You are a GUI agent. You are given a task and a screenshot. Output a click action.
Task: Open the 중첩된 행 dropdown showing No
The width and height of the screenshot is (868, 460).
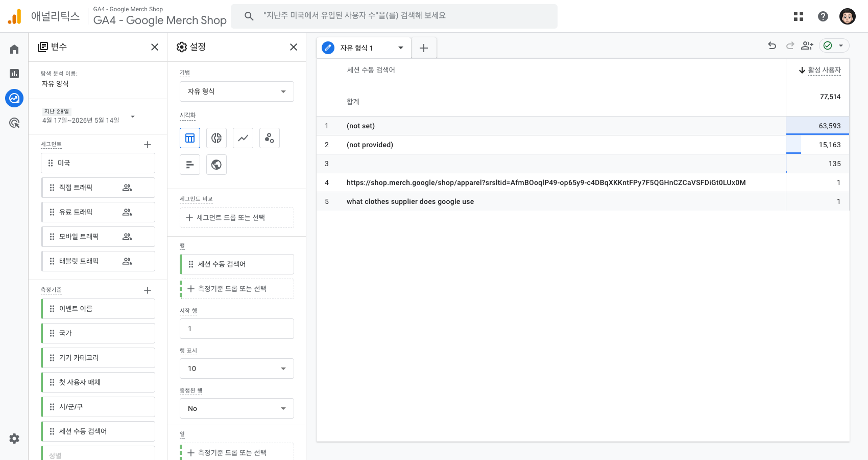(237, 408)
